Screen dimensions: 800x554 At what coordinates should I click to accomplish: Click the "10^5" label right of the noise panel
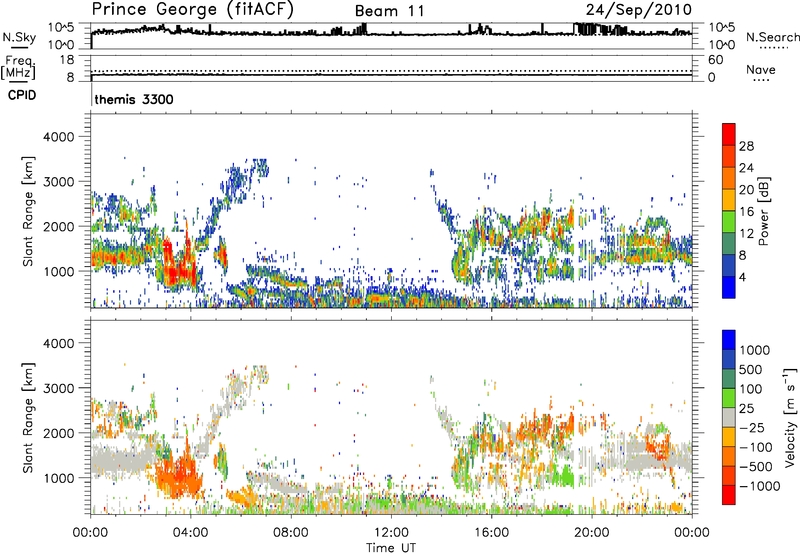click(x=722, y=28)
